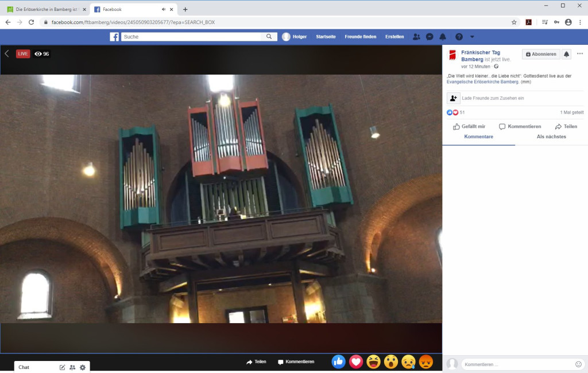Image resolution: width=588 pixels, height=373 pixels.
Task: Open emoji picker in comment box
Action: tap(578, 364)
